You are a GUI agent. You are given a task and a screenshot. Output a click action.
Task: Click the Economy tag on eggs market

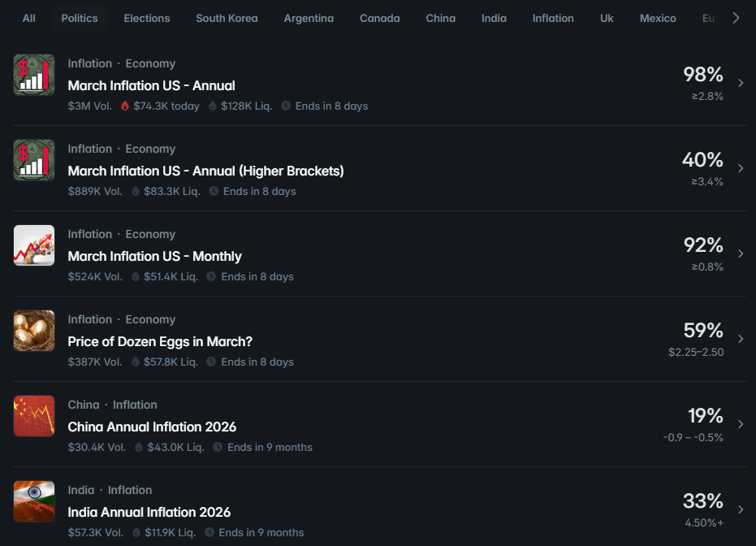[x=150, y=319]
